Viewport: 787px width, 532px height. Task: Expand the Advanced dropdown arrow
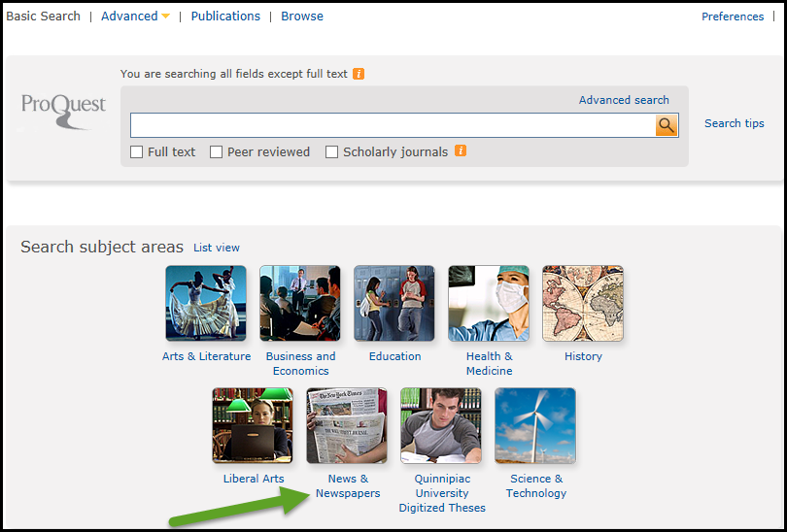coord(165,17)
